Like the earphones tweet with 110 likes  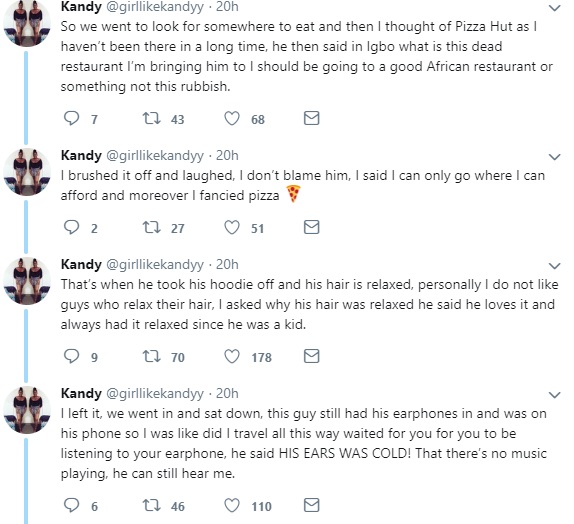tap(232, 505)
